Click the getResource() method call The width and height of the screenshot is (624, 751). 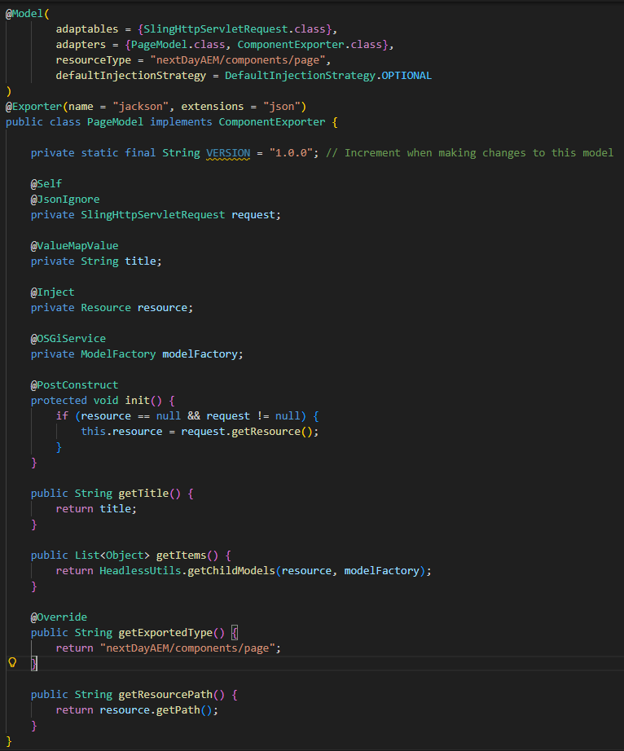click(x=272, y=432)
